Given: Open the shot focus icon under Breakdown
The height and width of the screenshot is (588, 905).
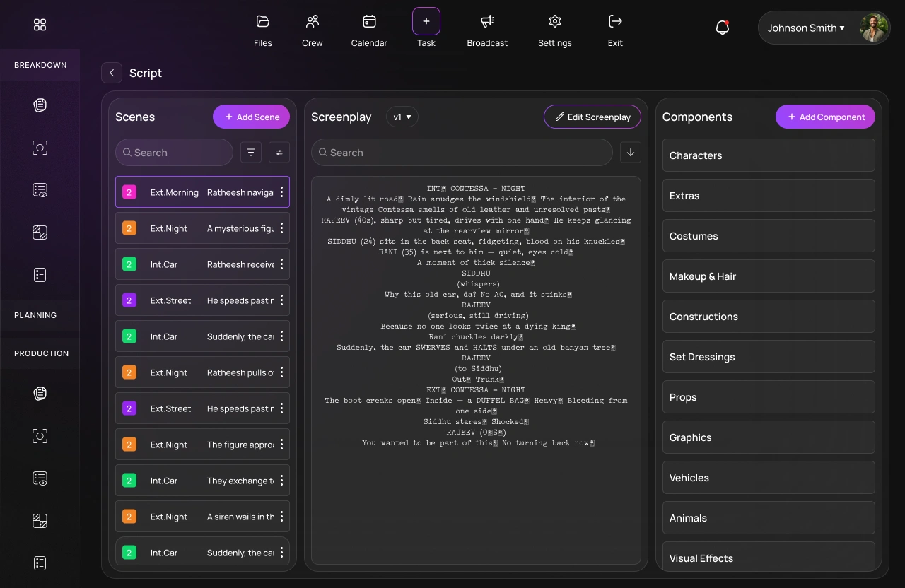Looking at the screenshot, I should coord(40,147).
